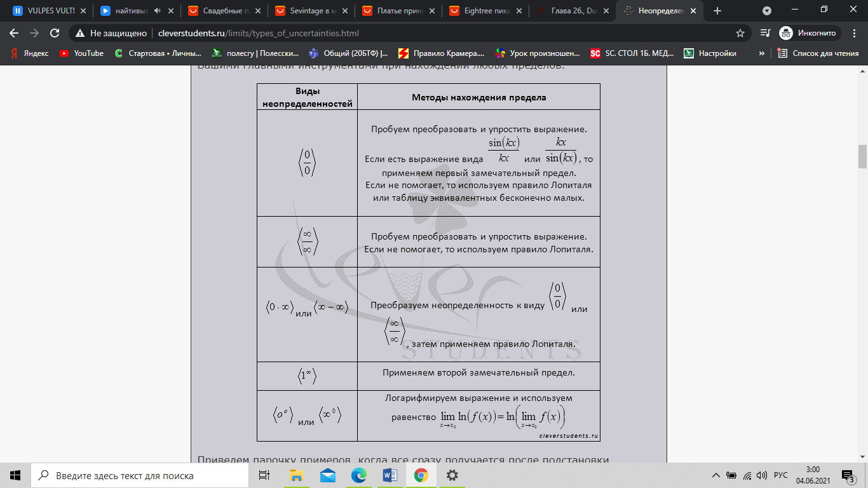Screen dimensions: 868x488
Task: Open volume control tray icon
Action: click(762, 475)
